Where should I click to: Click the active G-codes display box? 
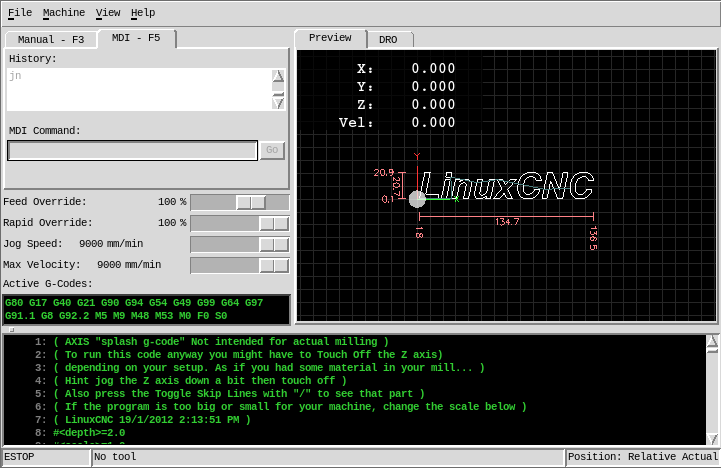146,310
